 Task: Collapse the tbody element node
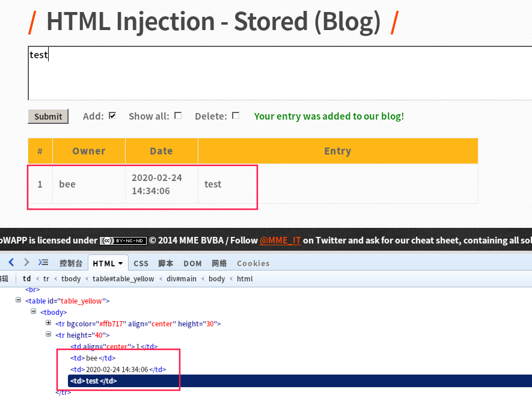34,311
